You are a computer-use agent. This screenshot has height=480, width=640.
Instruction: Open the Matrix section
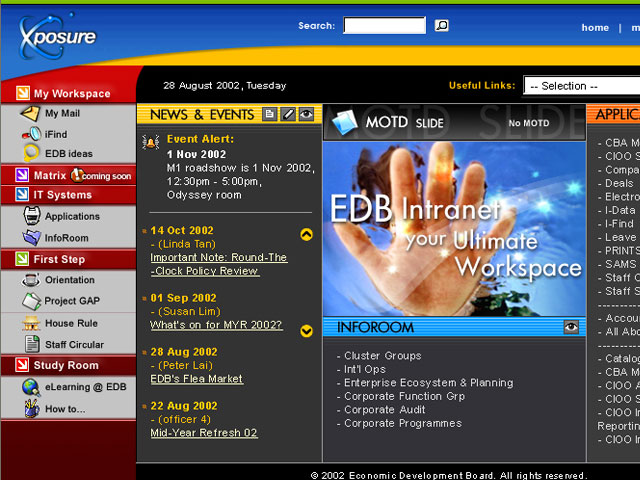pyautogui.click(x=49, y=176)
